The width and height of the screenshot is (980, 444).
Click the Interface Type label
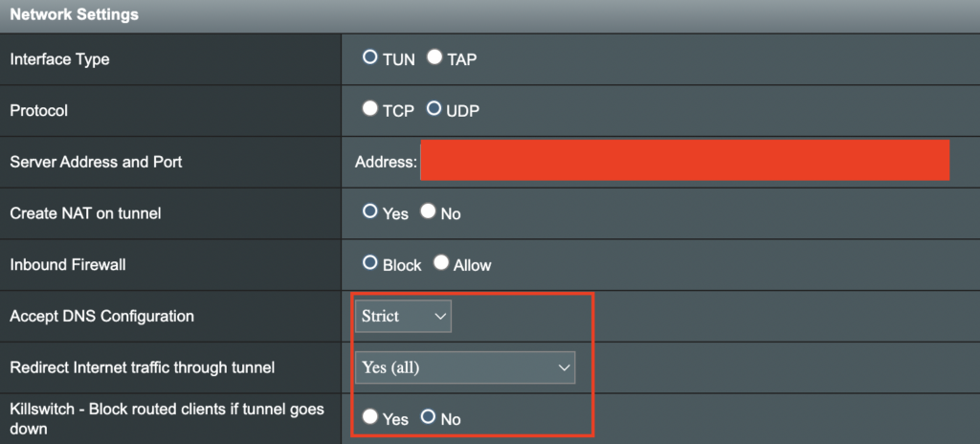[59, 59]
